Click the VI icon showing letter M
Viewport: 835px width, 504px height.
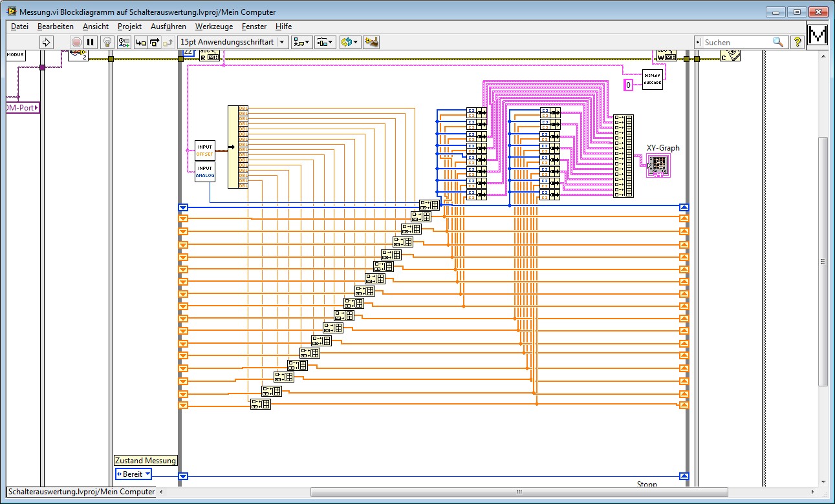(818, 36)
